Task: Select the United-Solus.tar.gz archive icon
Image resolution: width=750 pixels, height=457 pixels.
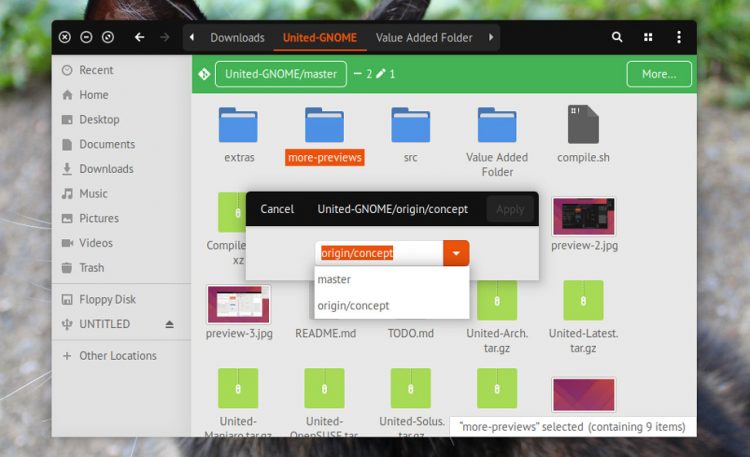Action: [x=410, y=388]
